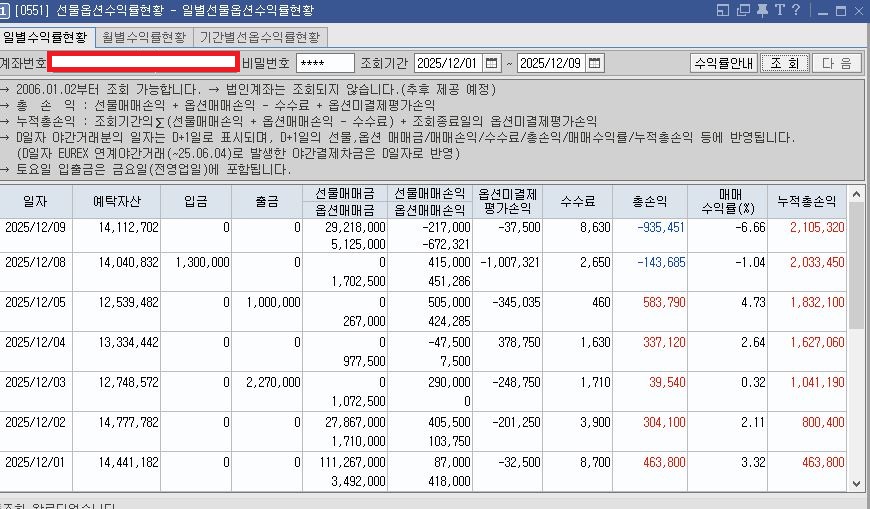Switch to 일별수익률현황 tab
Viewport: 870px width, 509px height.
pyautogui.click(x=45, y=37)
